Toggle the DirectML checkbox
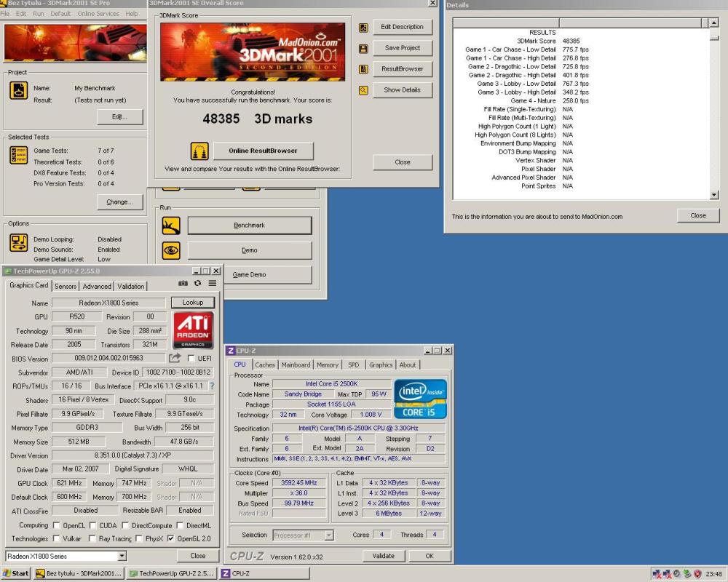 click(x=180, y=525)
